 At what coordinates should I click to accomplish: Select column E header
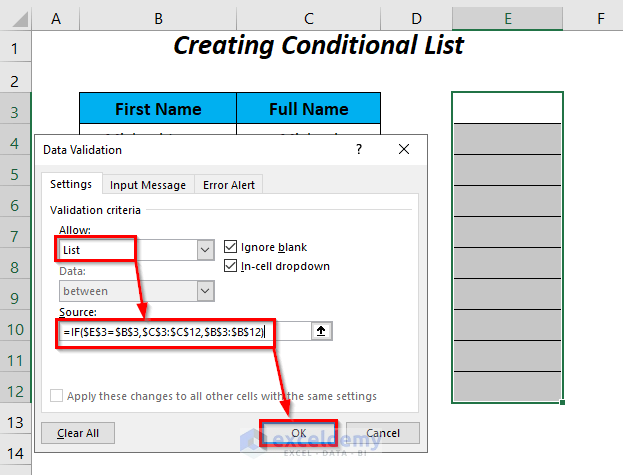pyautogui.click(x=508, y=18)
